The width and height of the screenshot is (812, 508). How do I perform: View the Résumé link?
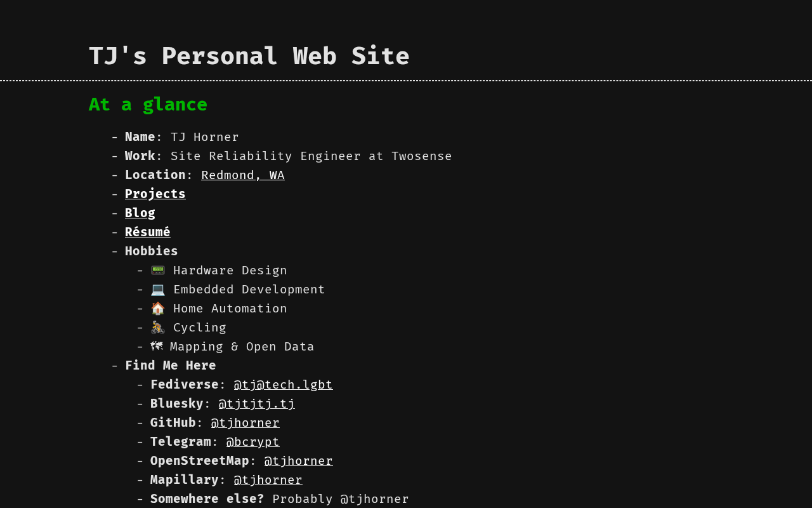(147, 232)
